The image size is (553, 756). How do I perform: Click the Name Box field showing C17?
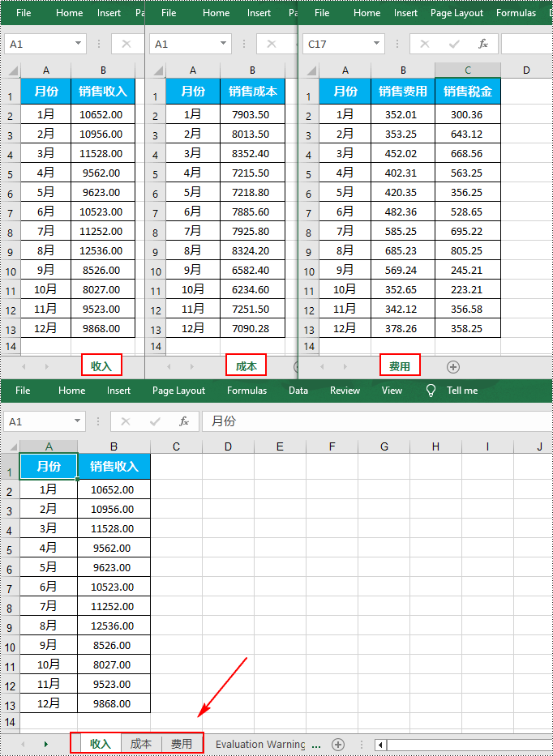344,45
